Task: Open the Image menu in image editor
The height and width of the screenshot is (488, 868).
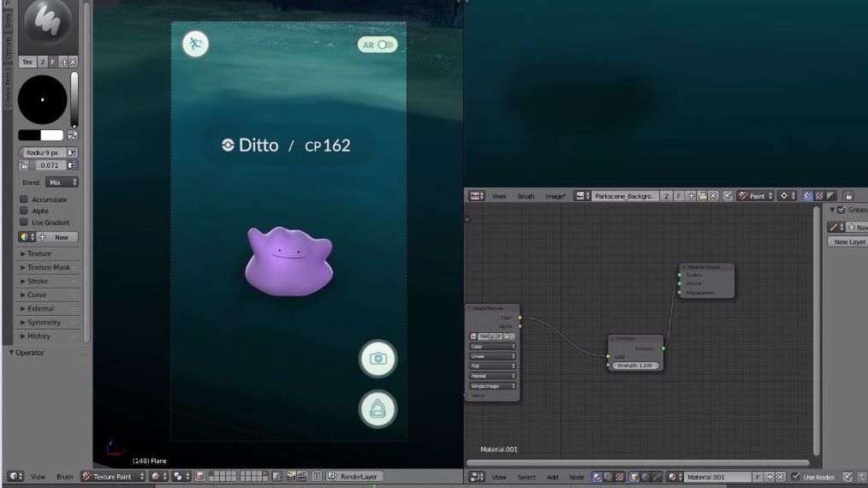Action: click(x=556, y=196)
